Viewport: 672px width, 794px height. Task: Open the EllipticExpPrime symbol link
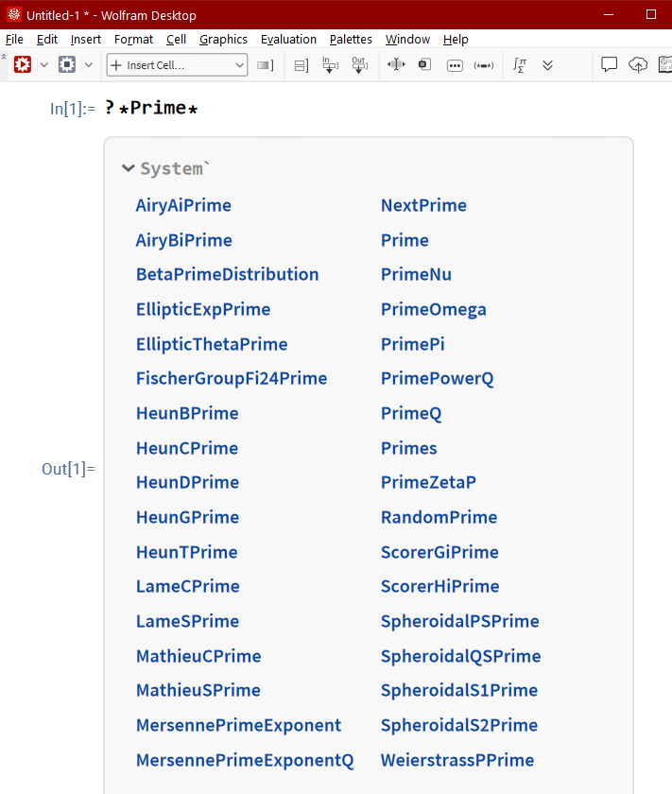[203, 309]
